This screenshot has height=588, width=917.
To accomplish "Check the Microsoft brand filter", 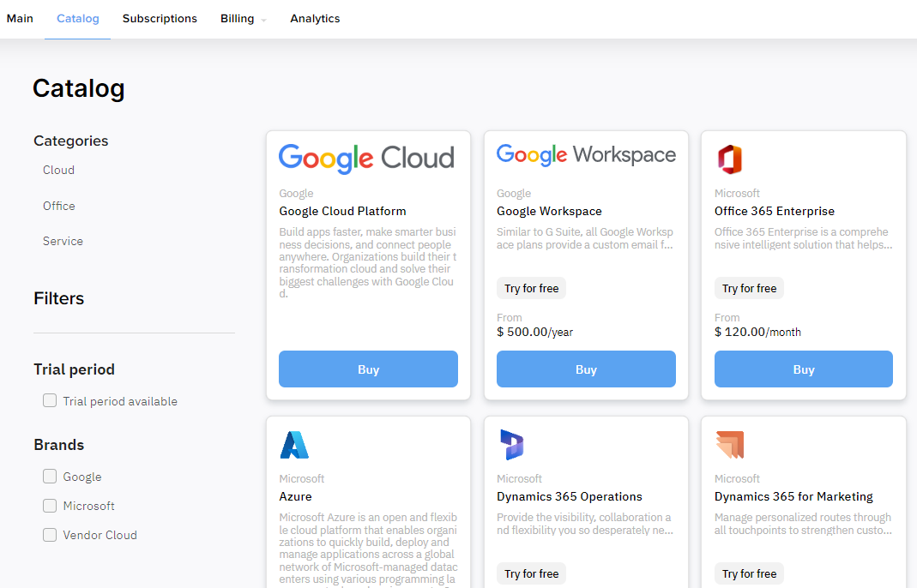I will pos(50,506).
